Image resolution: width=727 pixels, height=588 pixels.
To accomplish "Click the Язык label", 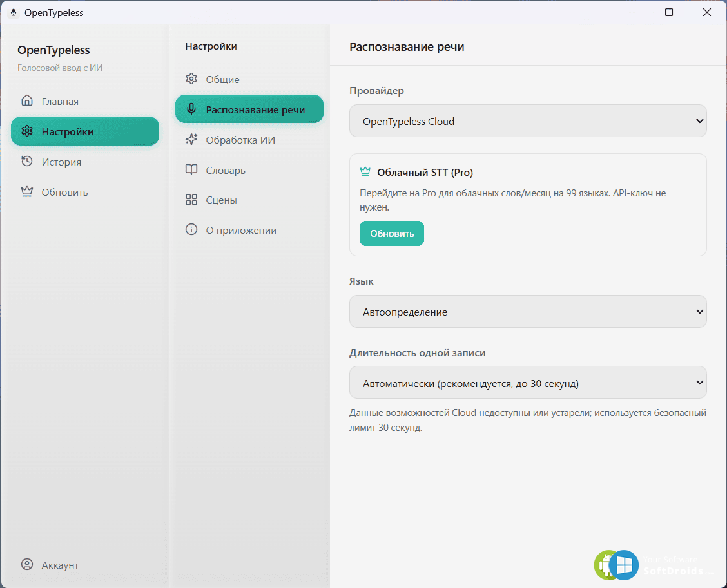I will tap(361, 281).
